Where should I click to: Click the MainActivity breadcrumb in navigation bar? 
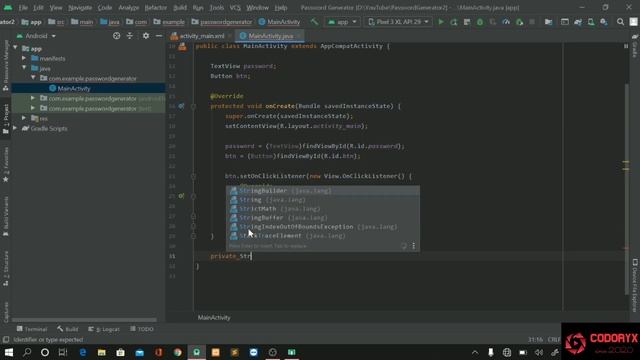[x=280, y=22]
